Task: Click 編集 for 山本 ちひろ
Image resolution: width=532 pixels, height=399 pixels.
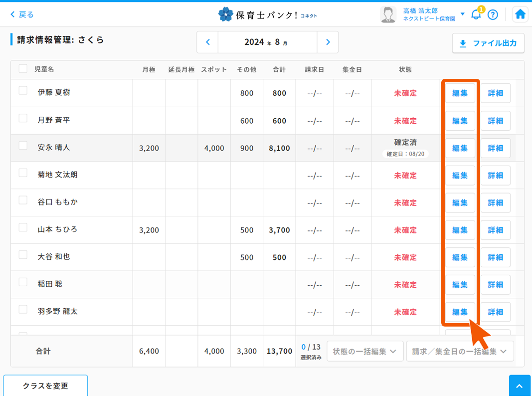Action: pyautogui.click(x=460, y=230)
